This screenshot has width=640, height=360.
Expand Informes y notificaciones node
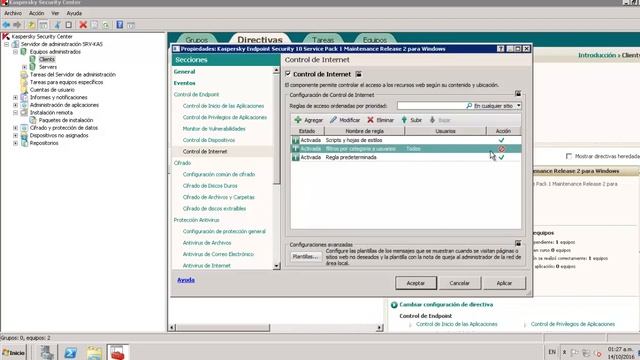tap(16, 98)
